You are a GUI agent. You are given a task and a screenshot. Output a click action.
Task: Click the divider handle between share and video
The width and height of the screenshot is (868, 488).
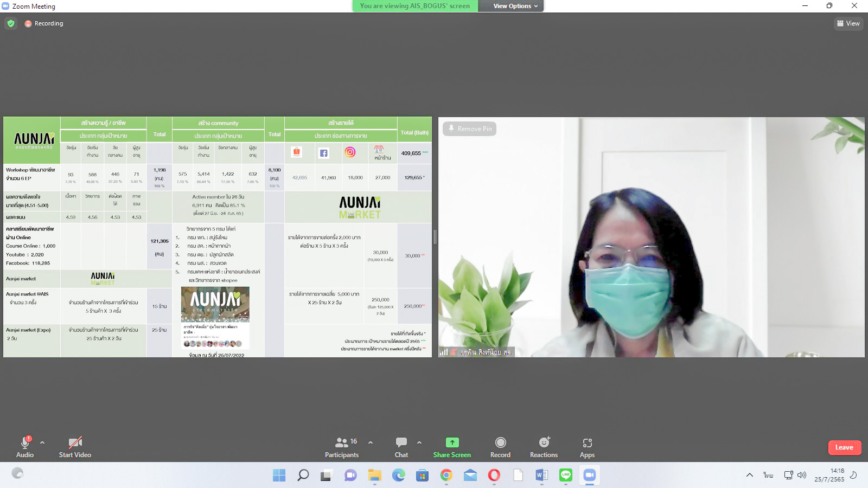point(435,237)
